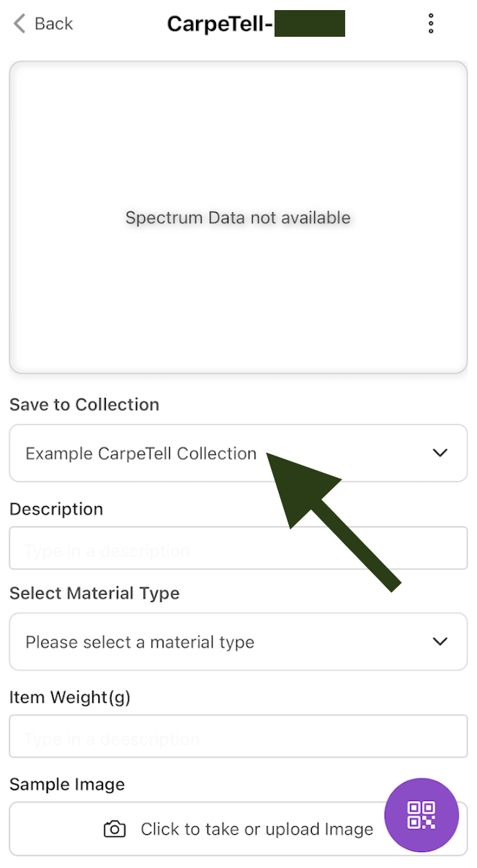This screenshot has height=868, width=477.
Task: Click into the Item Weight input field
Action: (x=238, y=739)
